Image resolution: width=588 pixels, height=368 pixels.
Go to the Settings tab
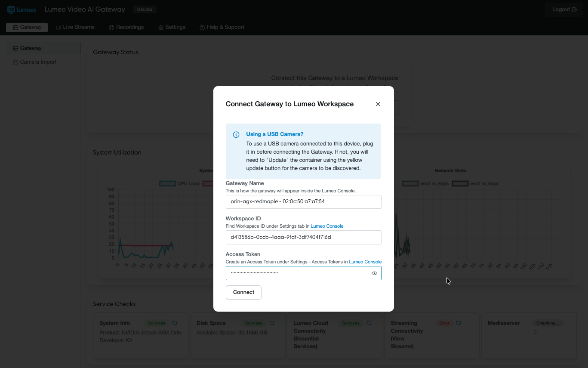click(x=172, y=27)
